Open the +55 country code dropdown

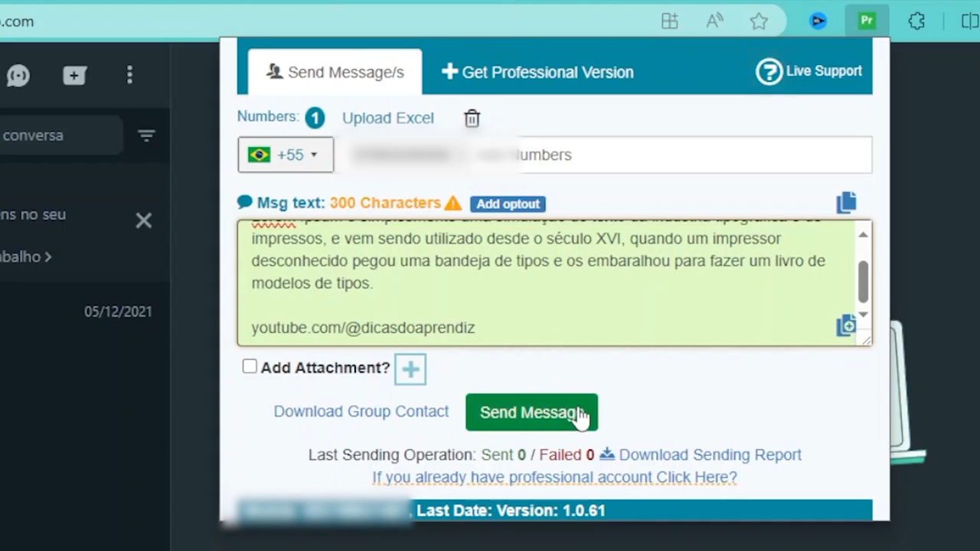[x=286, y=155]
